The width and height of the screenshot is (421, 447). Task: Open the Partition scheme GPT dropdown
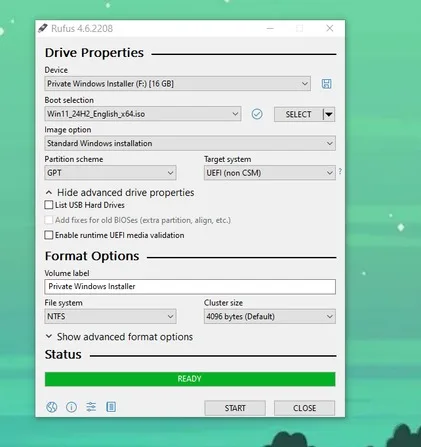click(110, 173)
